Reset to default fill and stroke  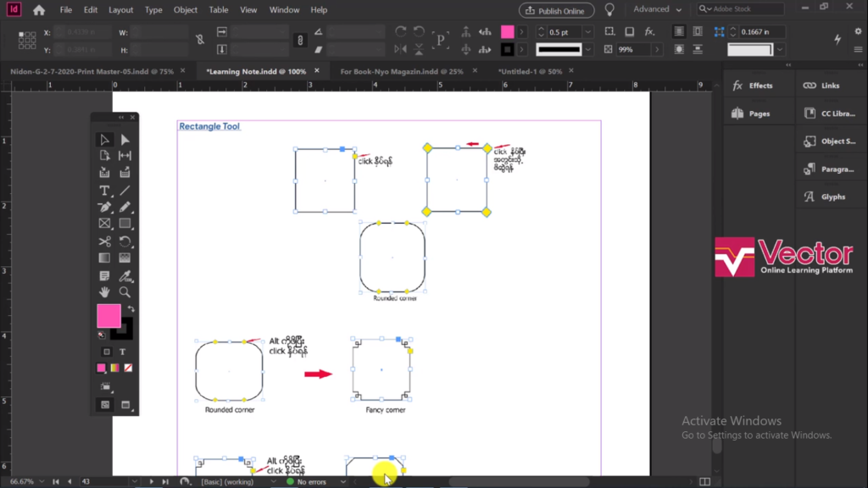pyautogui.click(x=102, y=335)
